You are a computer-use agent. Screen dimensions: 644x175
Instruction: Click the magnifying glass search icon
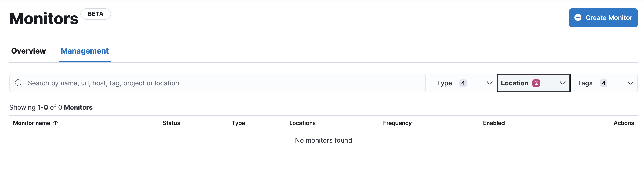19,83
